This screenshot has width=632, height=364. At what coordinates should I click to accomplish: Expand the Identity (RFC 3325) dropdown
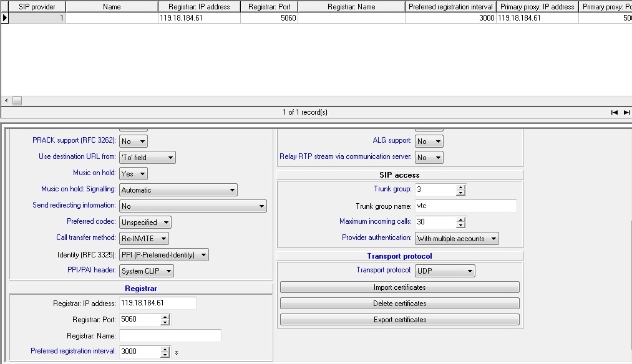(164, 254)
